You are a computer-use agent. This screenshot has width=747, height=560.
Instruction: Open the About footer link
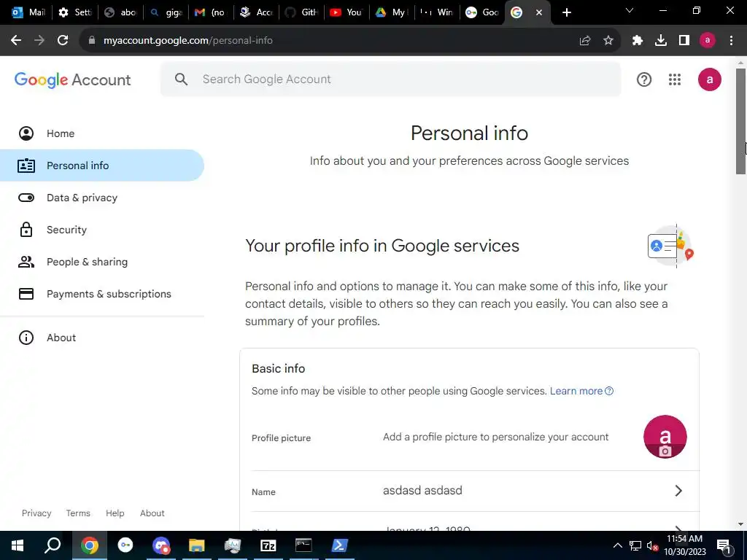pos(152,513)
